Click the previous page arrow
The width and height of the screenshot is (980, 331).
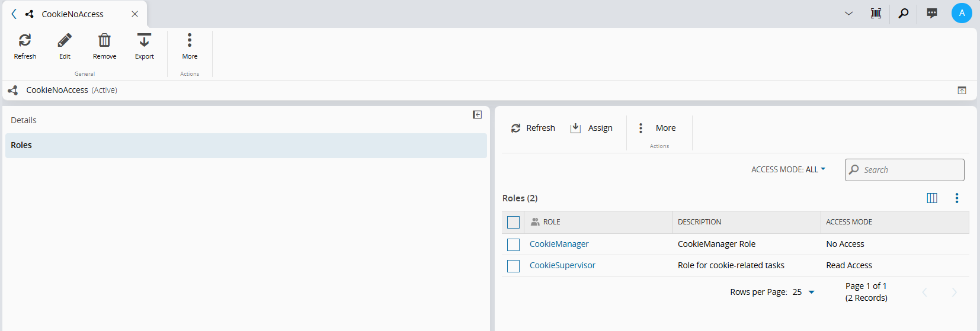click(924, 292)
